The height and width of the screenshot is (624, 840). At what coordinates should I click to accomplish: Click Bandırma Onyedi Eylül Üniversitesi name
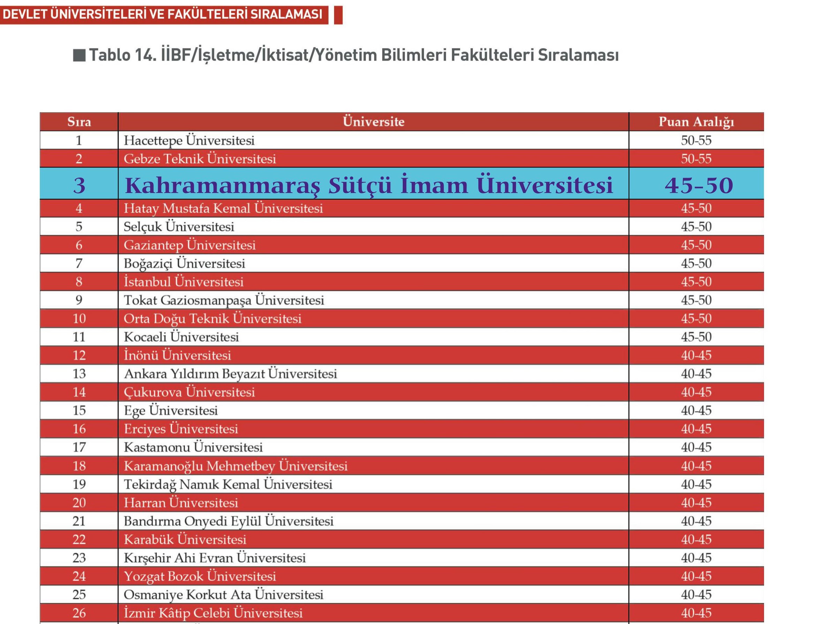[229, 521]
